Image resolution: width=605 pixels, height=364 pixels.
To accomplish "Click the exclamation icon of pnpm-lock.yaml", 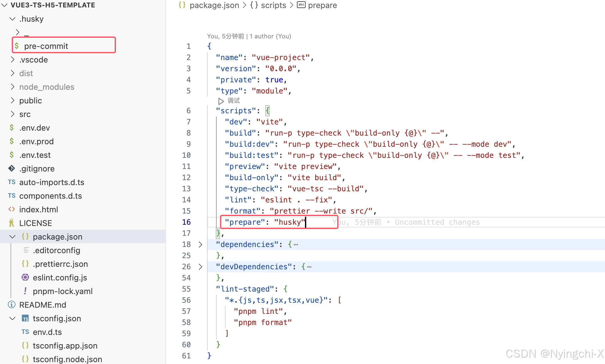I will pyautogui.click(x=25, y=291).
